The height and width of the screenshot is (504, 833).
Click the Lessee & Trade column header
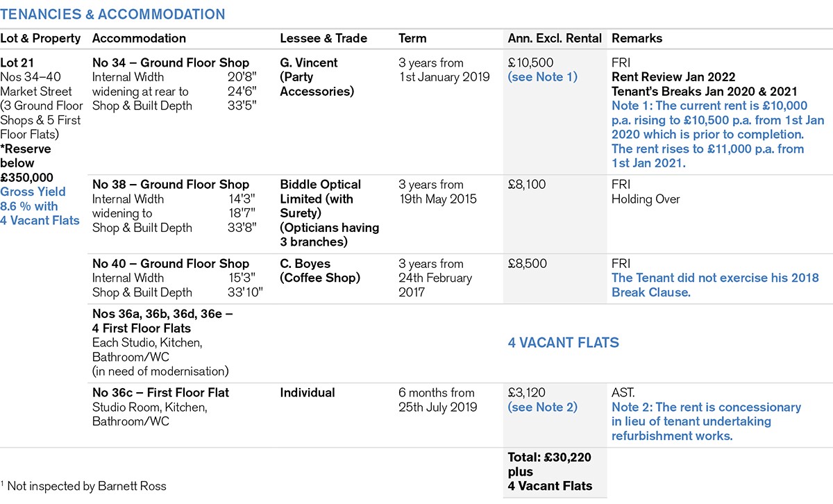(x=323, y=38)
